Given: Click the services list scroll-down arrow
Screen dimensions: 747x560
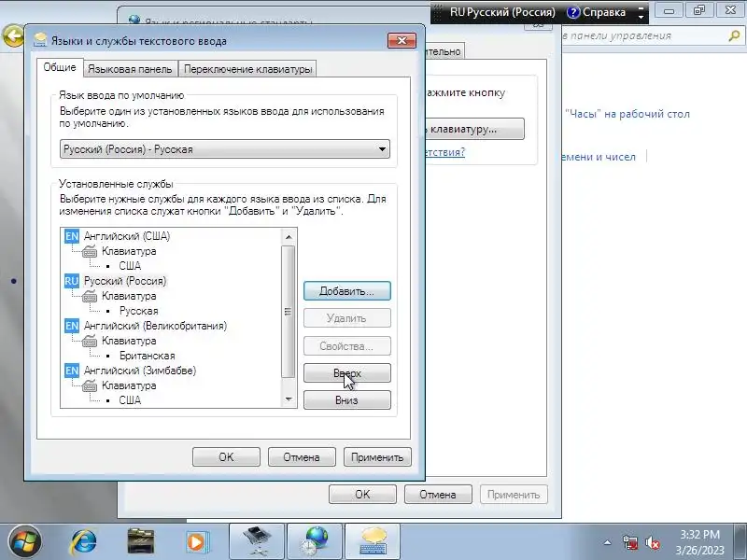Looking at the screenshot, I should [x=289, y=399].
